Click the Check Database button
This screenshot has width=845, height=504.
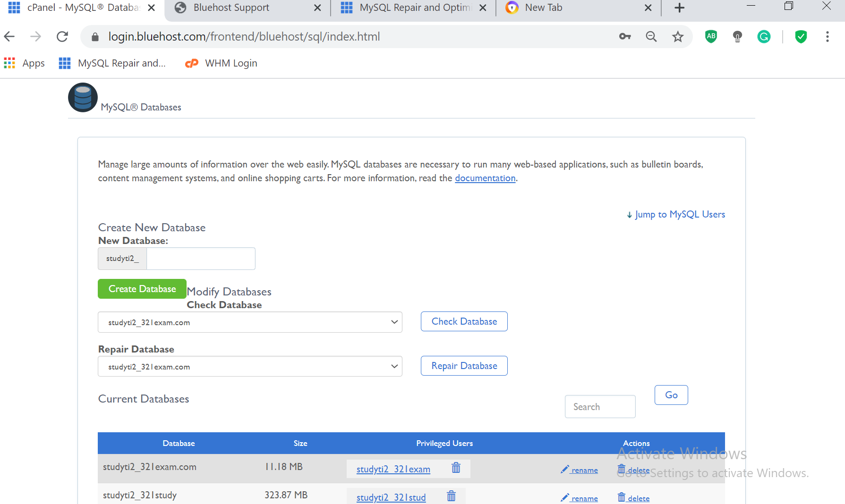point(464,321)
